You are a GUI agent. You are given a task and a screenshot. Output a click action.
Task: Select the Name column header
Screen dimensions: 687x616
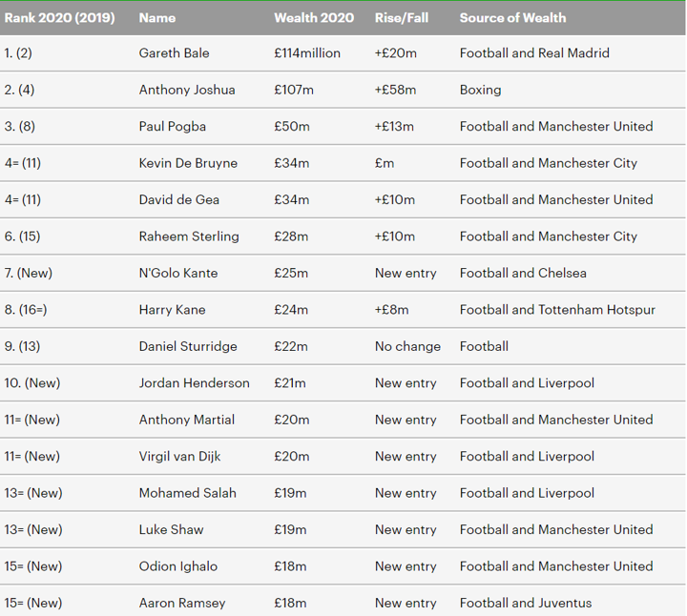point(156,18)
